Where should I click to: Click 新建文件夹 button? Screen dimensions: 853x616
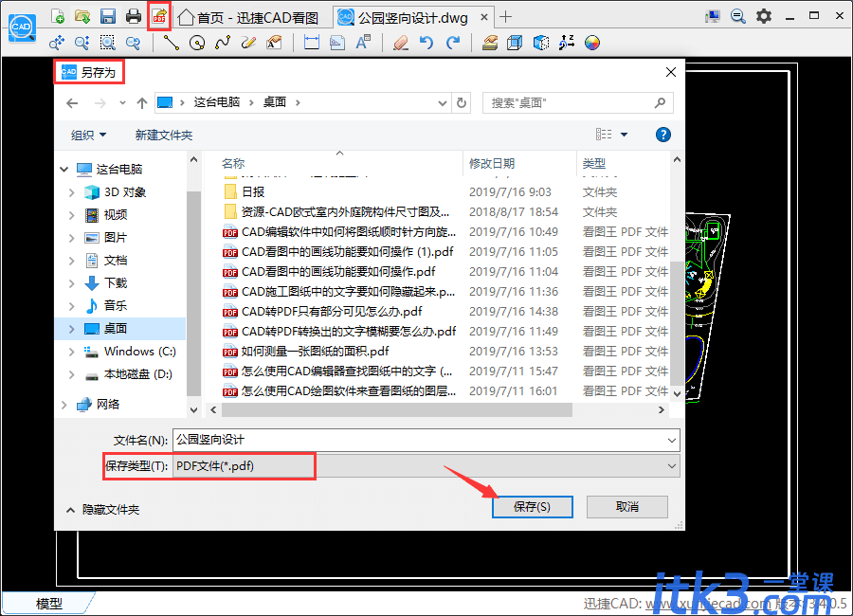[164, 135]
